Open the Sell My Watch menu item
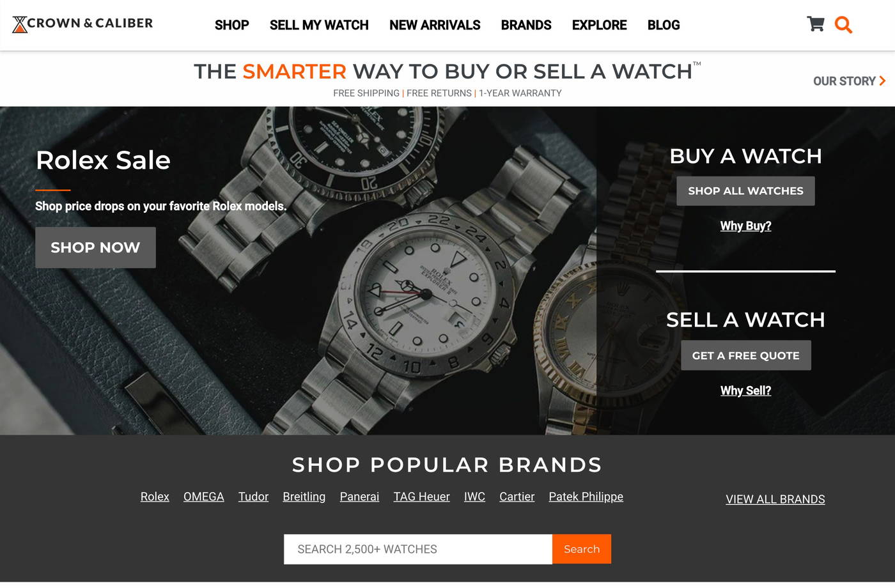Image resolution: width=895 pixels, height=588 pixels. pos(319,25)
